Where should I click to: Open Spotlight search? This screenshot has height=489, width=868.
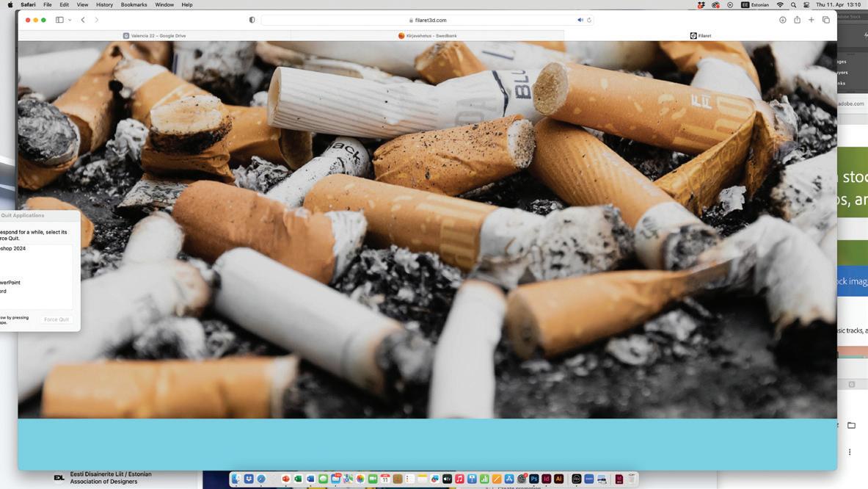[x=793, y=4]
